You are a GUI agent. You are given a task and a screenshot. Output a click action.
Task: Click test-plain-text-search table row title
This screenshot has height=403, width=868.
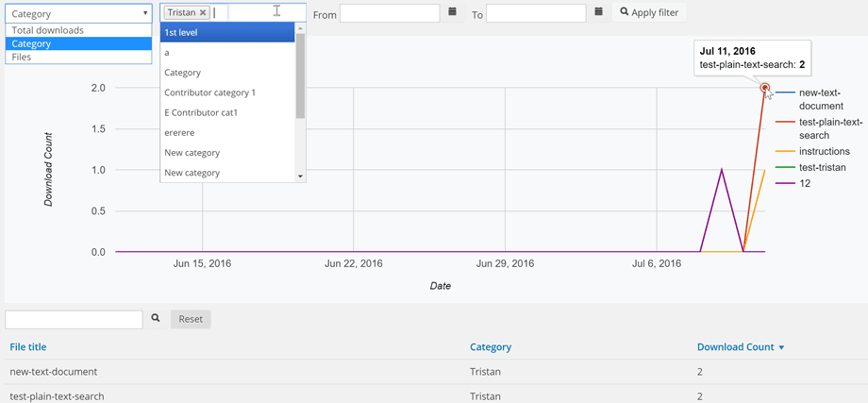57,396
